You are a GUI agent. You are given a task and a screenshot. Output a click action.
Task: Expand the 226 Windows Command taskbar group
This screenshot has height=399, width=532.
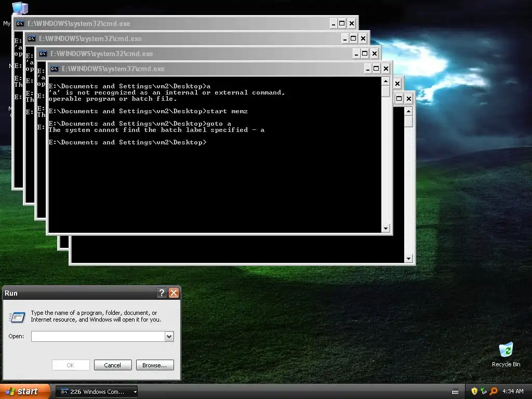point(135,392)
